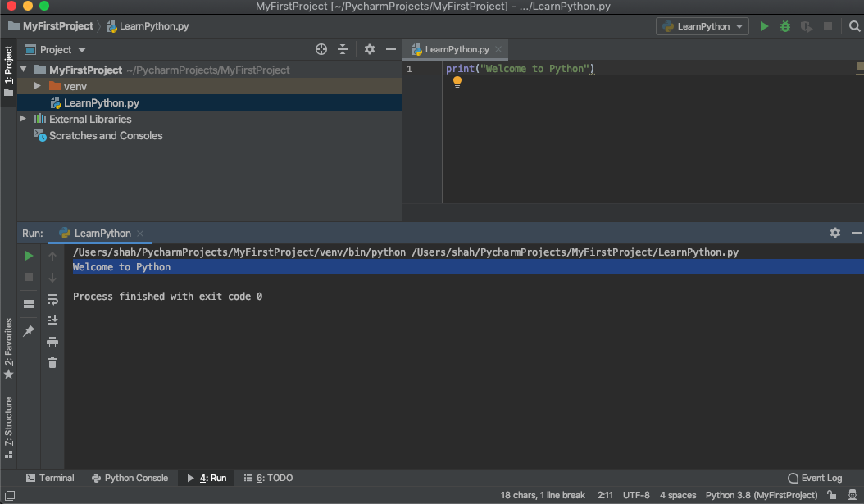The image size is (864, 504).
Task: Open the 6: TODO tool window
Action: [x=268, y=478]
